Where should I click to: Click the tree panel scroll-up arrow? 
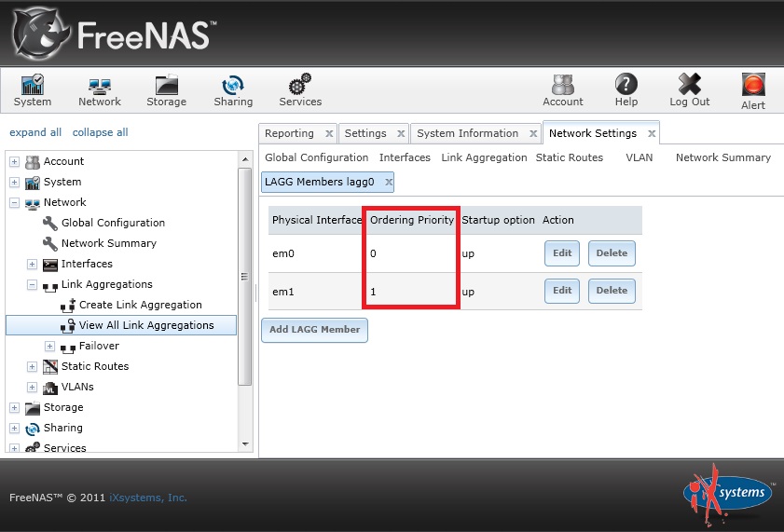pos(245,160)
